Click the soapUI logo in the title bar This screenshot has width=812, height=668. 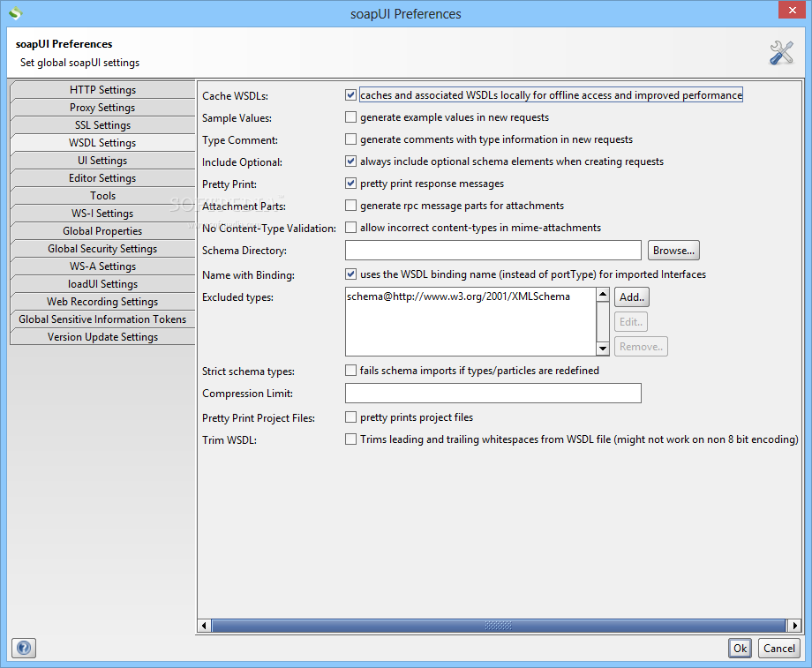coord(16,13)
